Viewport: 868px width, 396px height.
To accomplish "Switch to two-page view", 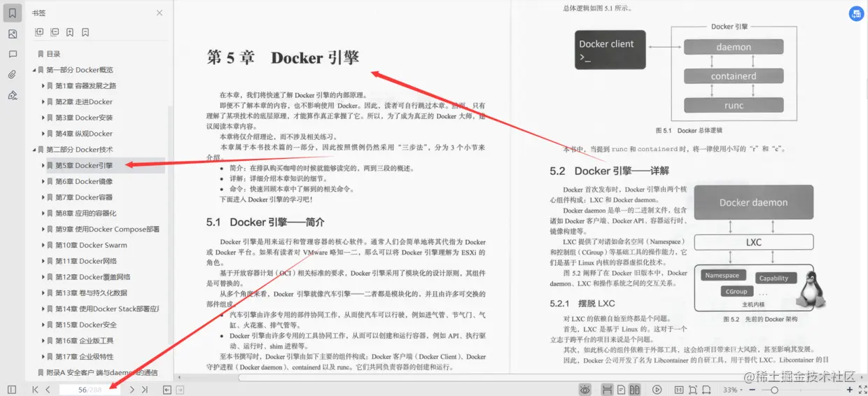I will point(635,390).
